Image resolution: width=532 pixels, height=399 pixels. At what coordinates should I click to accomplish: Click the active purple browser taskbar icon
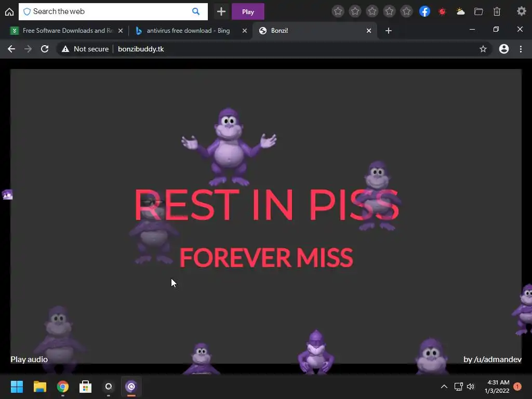click(x=131, y=387)
